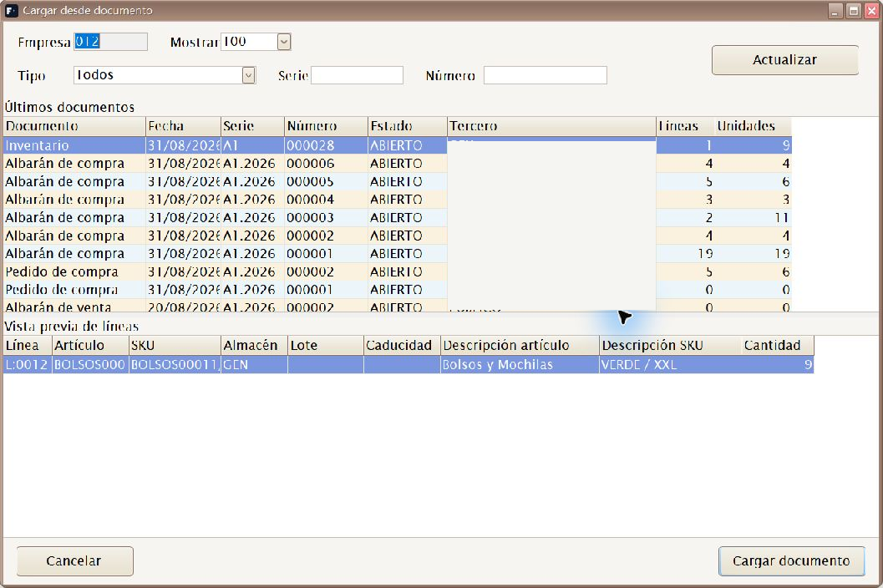This screenshot has height=588, width=883.
Task: Select Albarán de compra row 000004
Action: click(397, 200)
